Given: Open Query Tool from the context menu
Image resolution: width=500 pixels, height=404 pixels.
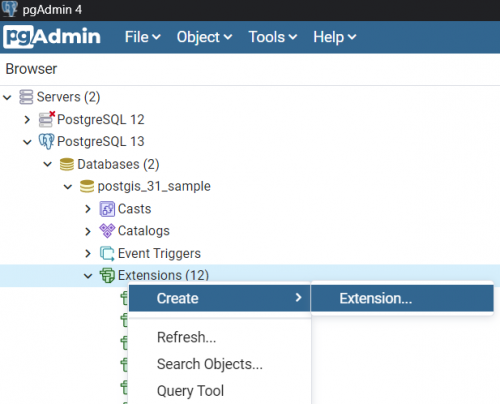Looking at the screenshot, I should 219,391.
